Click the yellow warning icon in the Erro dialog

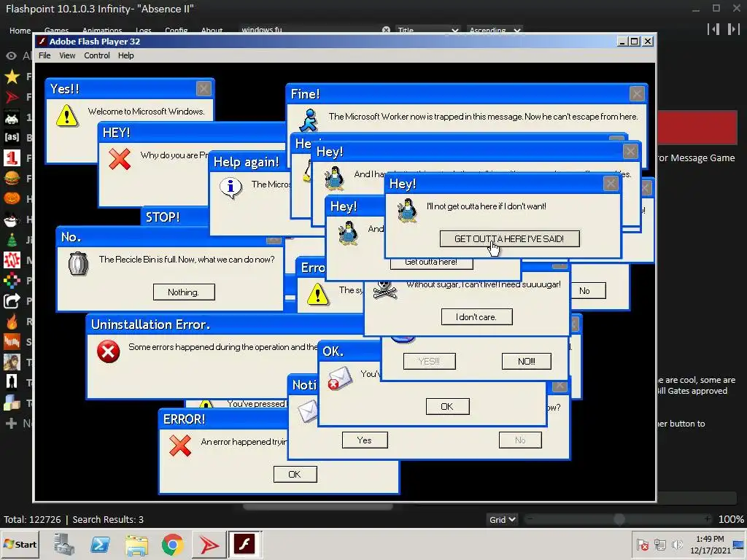[317, 294]
